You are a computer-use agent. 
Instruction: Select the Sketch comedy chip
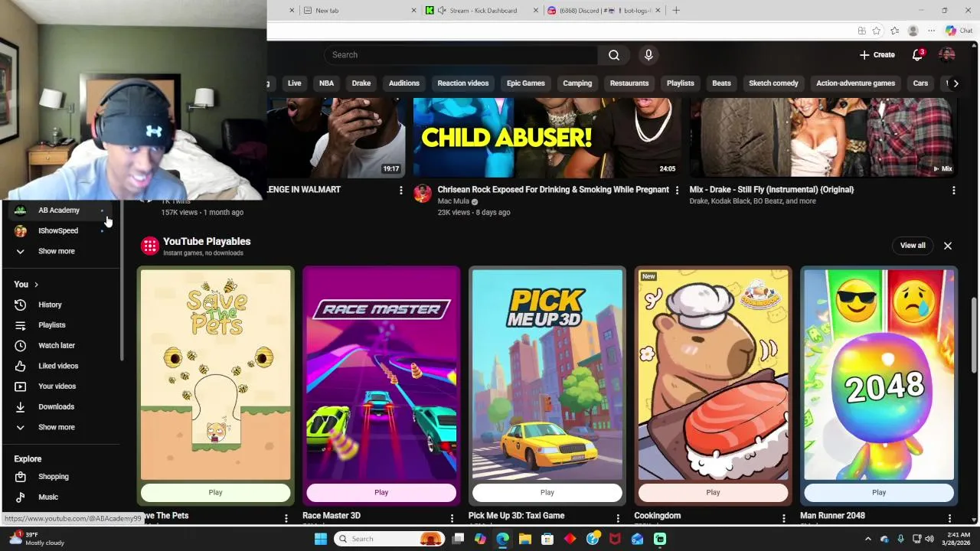coord(773,83)
